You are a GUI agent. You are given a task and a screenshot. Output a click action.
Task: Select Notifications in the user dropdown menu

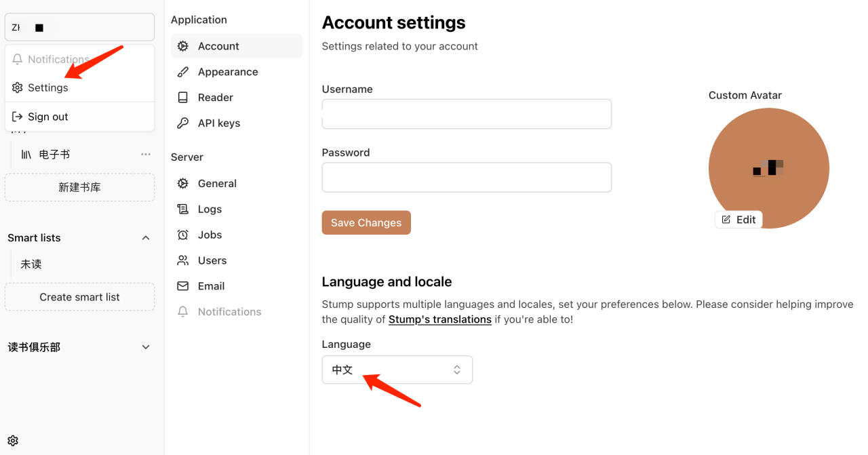pos(79,60)
